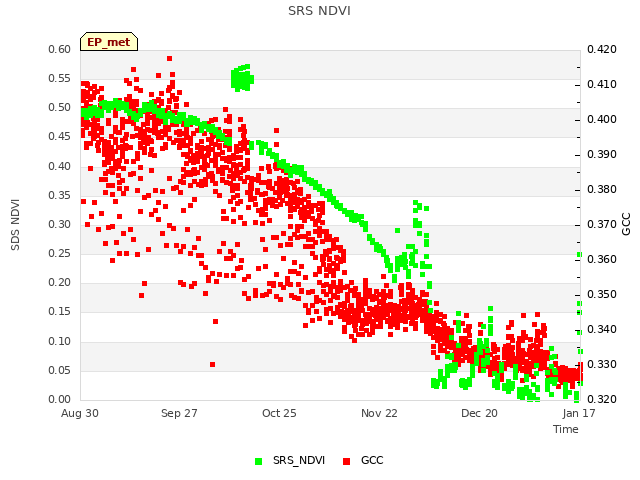Viewport: 640px width, 480px height.
Task: Click the 0.20 left axis value
Action: 60,282
